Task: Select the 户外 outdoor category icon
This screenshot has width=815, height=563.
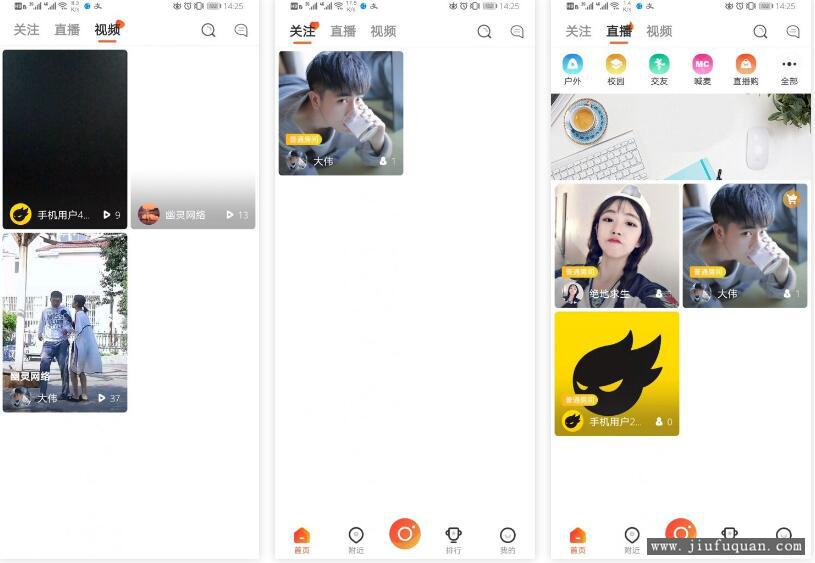Action: 572,64
